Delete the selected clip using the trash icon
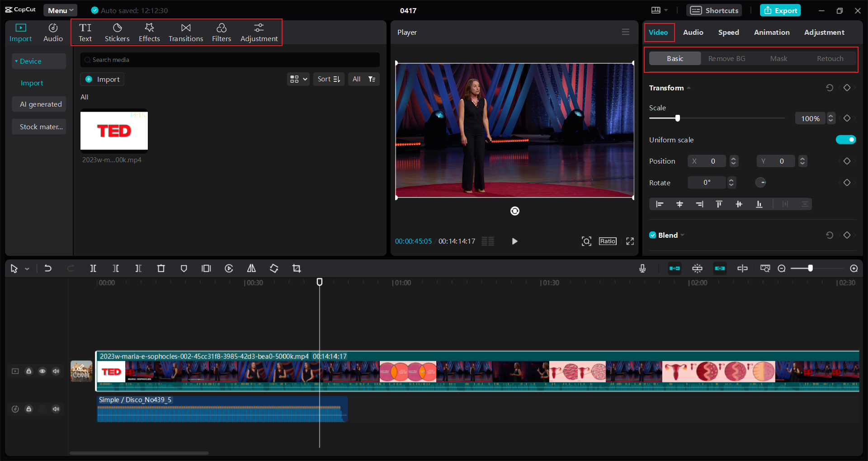This screenshot has height=461, width=868. [161, 268]
